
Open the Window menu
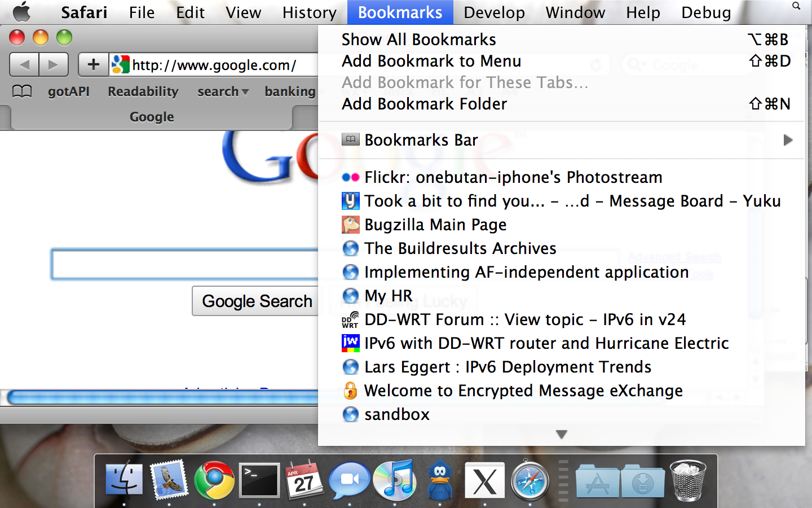point(575,12)
